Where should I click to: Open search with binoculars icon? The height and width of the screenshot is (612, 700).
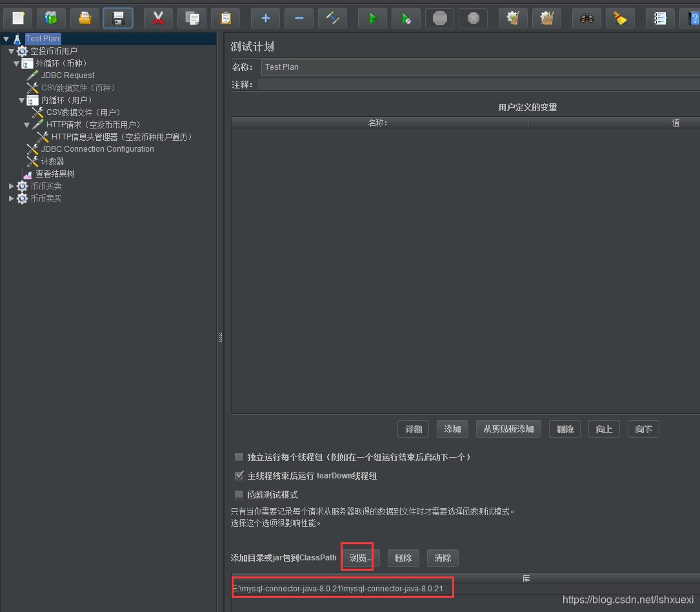[587, 18]
